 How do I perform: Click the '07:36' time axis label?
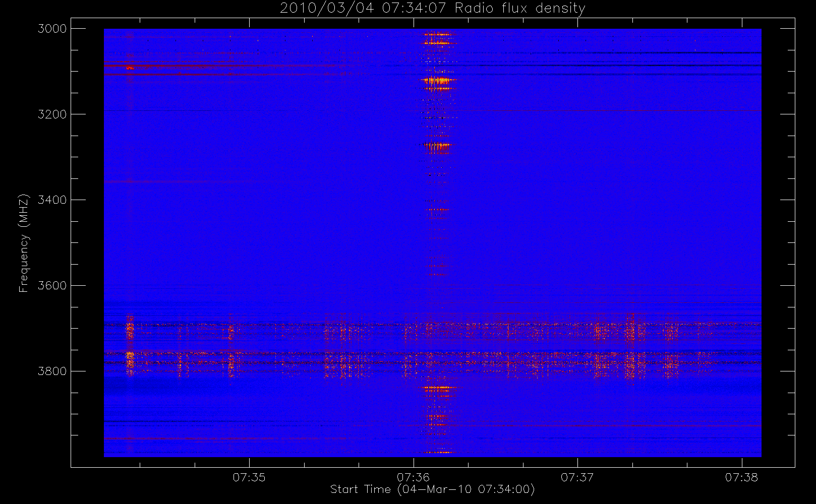413,477
